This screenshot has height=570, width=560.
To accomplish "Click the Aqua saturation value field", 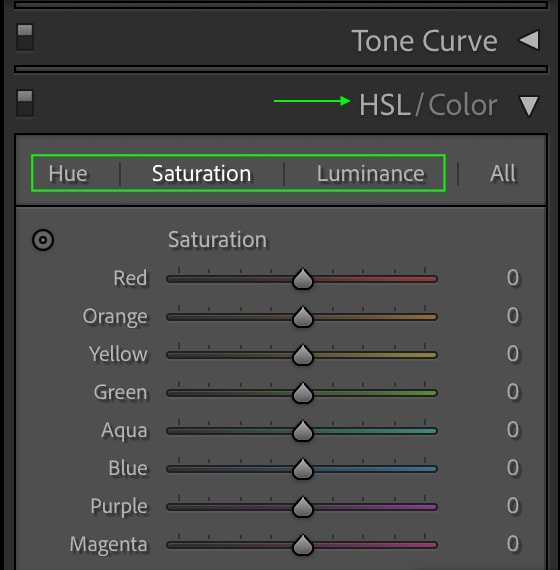I will tap(513, 430).
